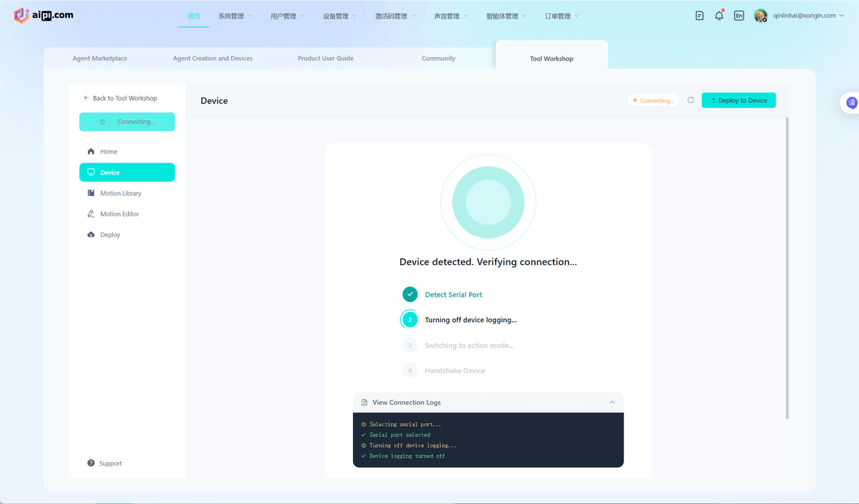Open Home in the sidebar
This screenshot has width=859, height=504.
point(127,152)
